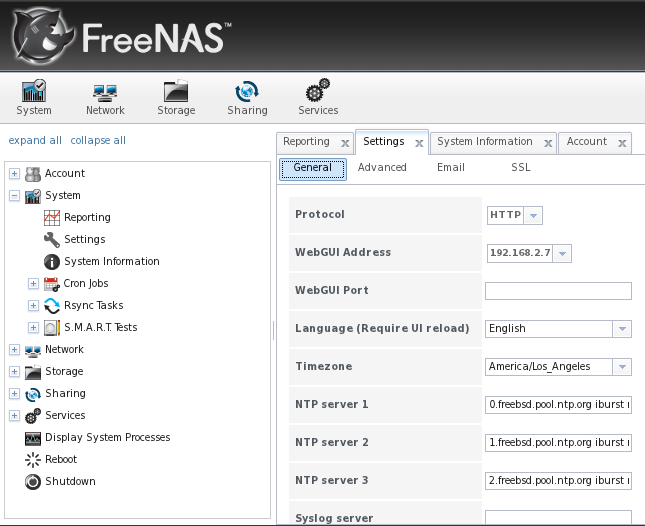Click the Services gears icon in tree
This screenshot has height=526, width=645.
[x=32, y=416]
